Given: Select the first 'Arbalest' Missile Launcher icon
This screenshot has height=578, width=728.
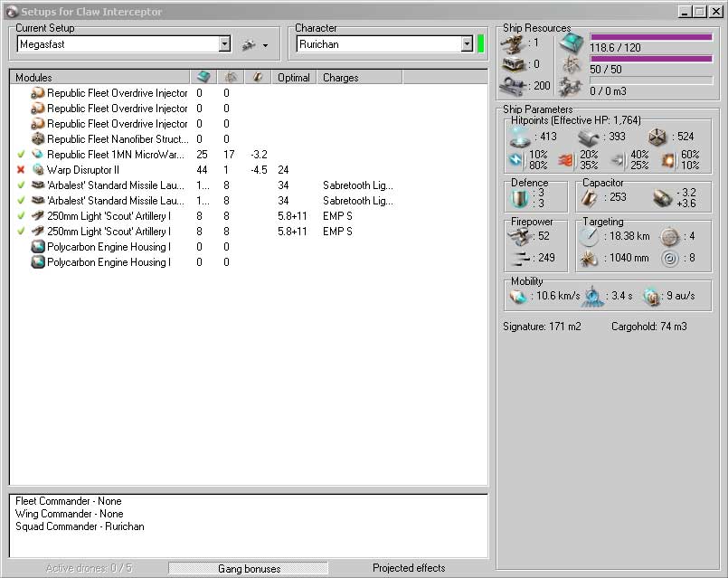Looking at the screenshot, I should click(x=38, y=185).
